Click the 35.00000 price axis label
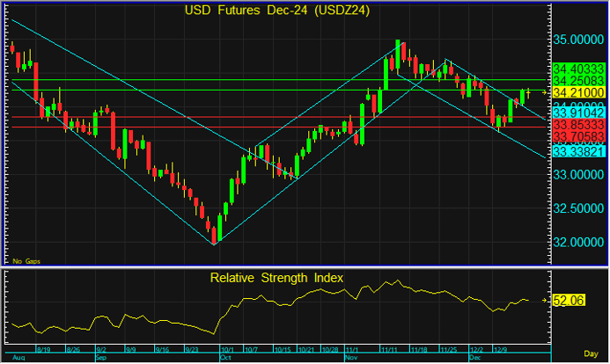The width and height of the screenshot is (610, 364). click(578, 40)
